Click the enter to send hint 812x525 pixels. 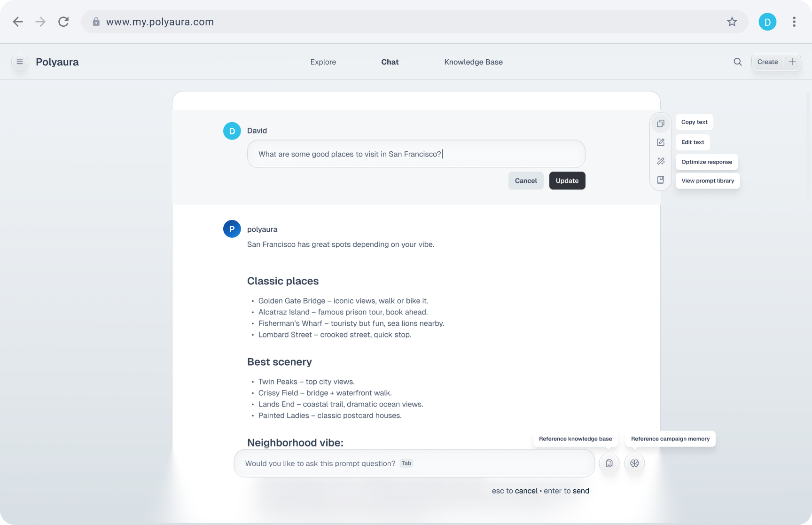click(x=566, y=491)
